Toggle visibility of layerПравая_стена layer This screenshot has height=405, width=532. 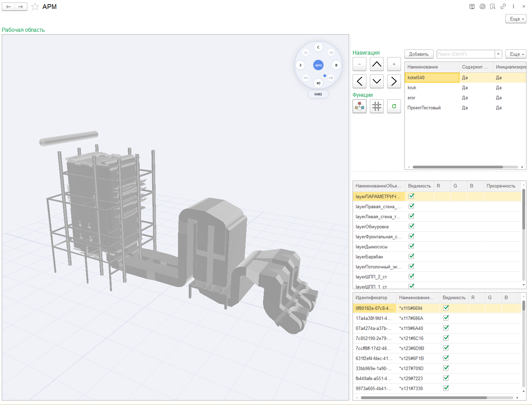(x=411, y=206)
